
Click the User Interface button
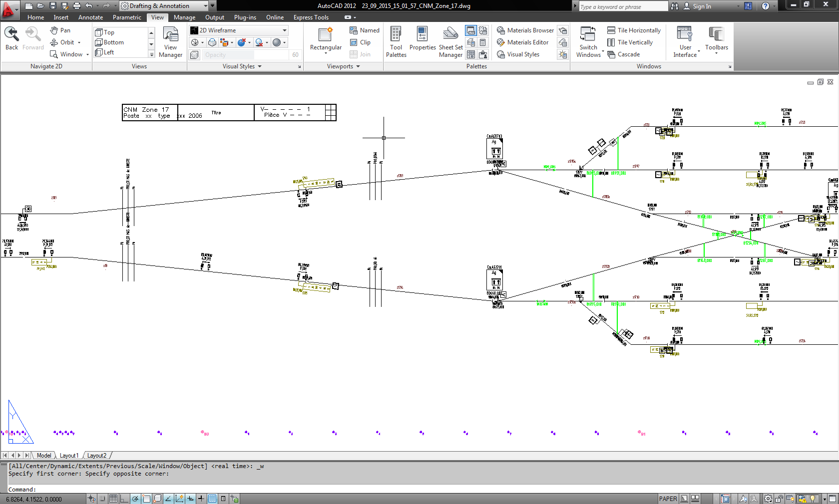[685, 42]
